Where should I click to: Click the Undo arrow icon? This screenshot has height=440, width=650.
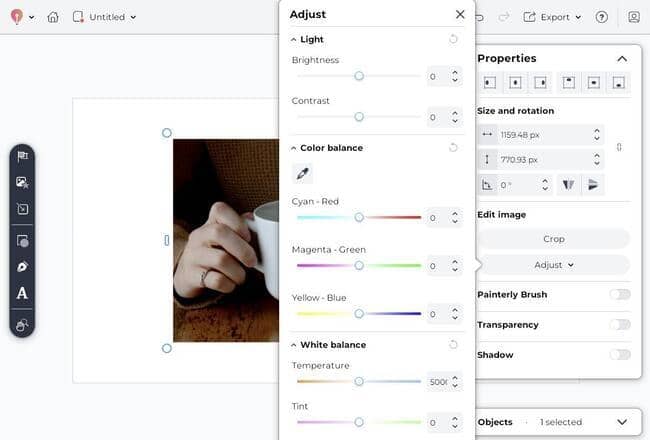pyautogui.click(x=480, y=17)
